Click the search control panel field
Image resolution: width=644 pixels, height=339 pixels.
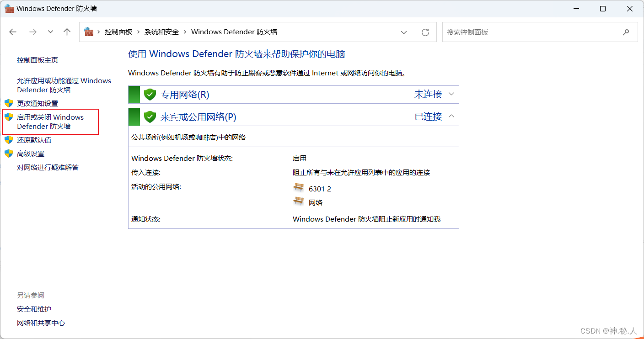(x=540, y=32)
